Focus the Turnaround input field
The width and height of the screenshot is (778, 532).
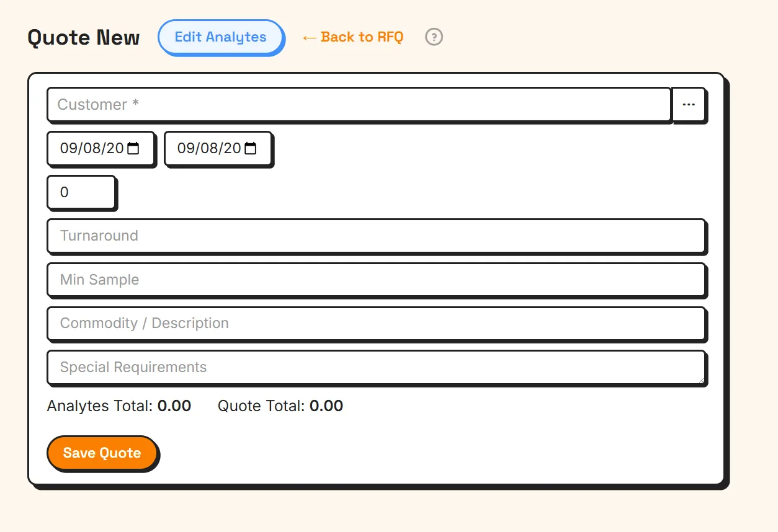point(377,236)
